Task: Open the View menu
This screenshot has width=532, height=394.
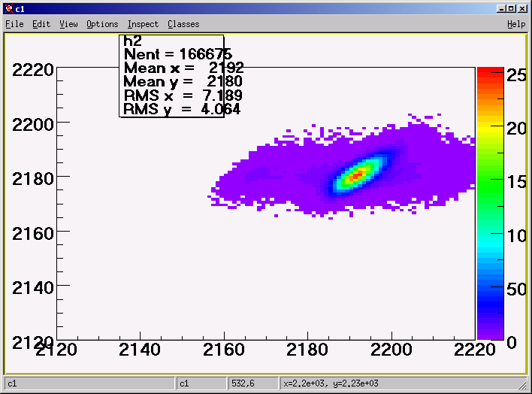Action: pos(68,24)
